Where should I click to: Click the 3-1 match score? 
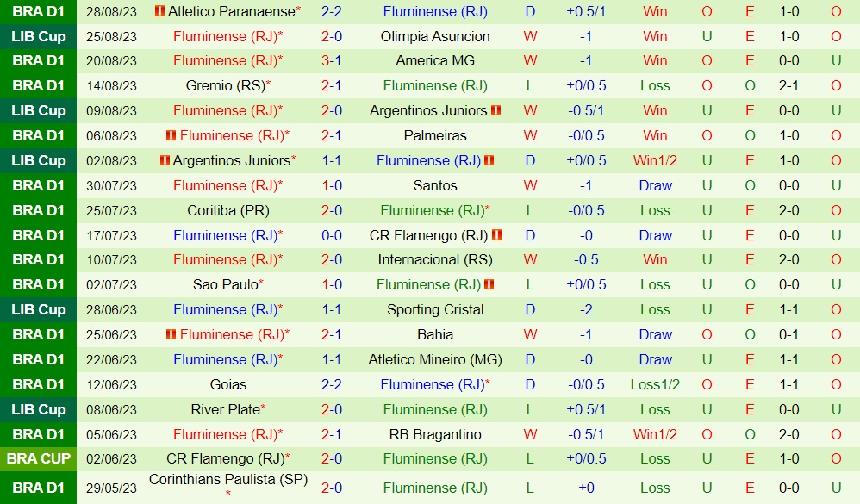(332, 61)
